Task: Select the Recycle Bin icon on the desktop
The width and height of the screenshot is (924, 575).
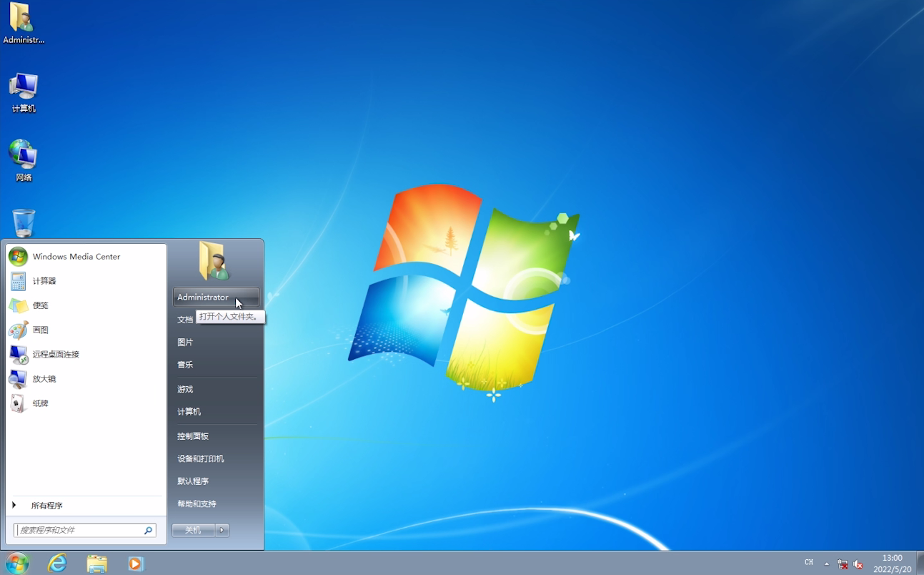Action: [24, 223]
